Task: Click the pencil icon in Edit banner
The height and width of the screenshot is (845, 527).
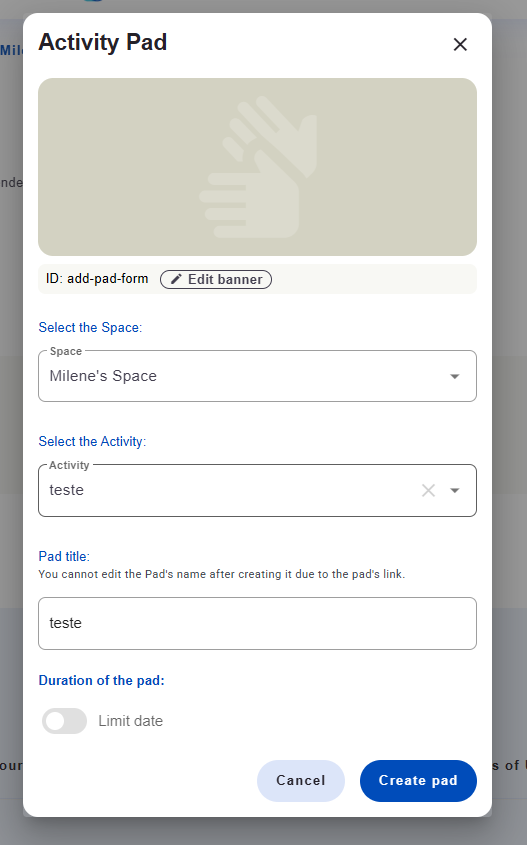Action: (176, 279)
